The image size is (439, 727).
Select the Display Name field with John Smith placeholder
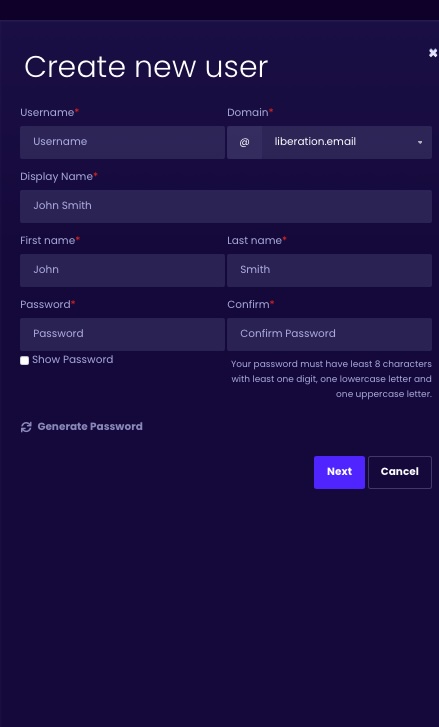tap(226, 206)
